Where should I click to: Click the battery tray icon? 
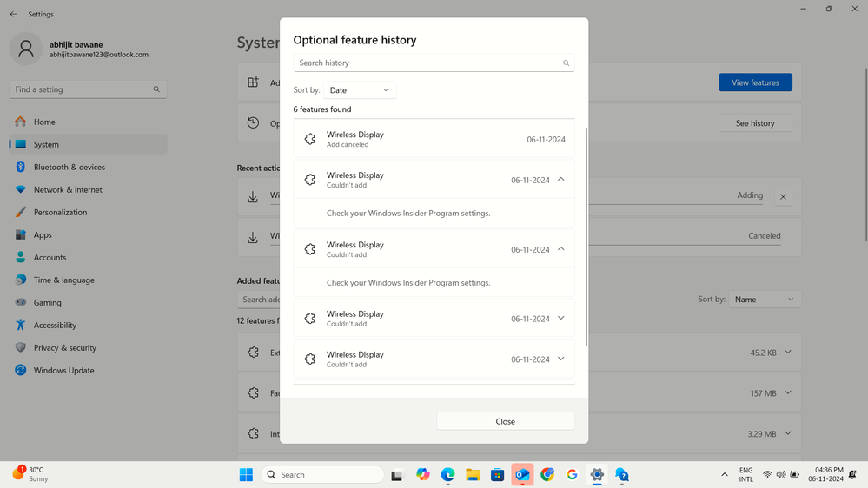[795, 475]
